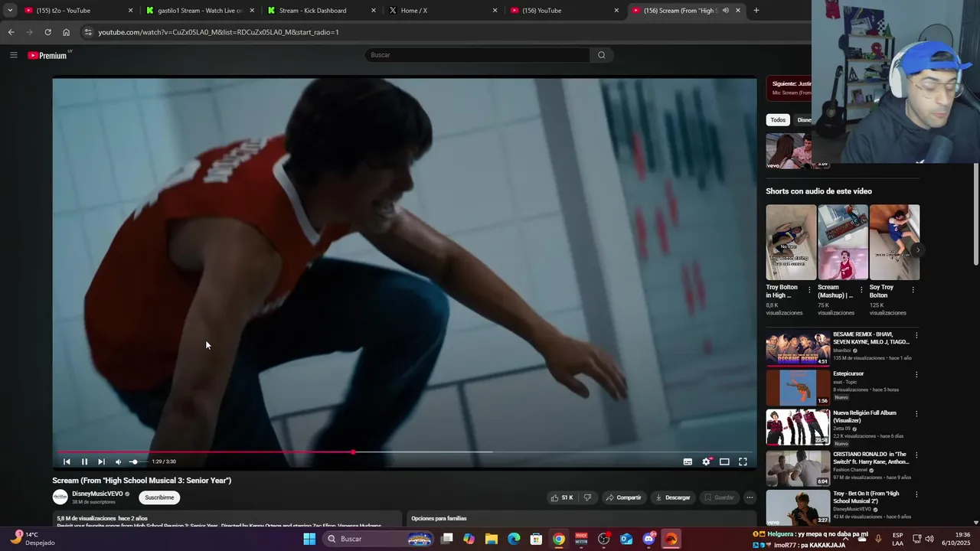This screenshot has width=980, height=551.
Task: Dislike the video with thumbs down
Action: pyautogui.click(x=587, y=497)
